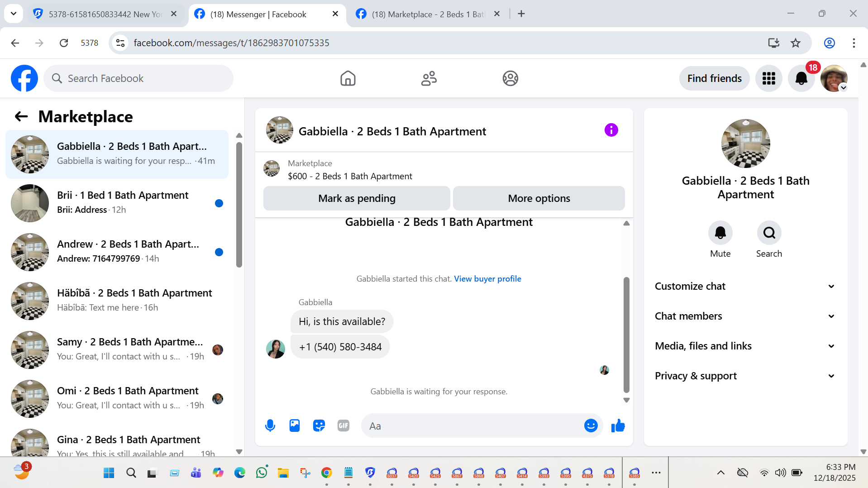
Task: Mark the listing as pending
Action: 357,198
